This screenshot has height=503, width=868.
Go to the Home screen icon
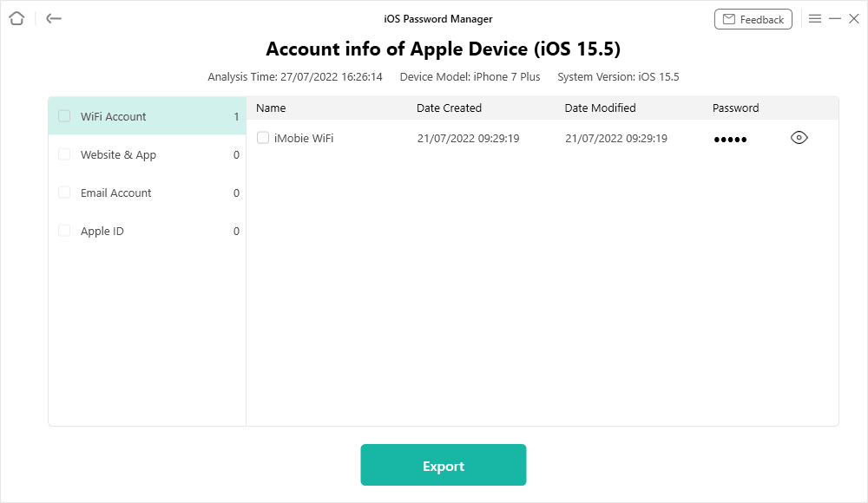tap(16, 18)
